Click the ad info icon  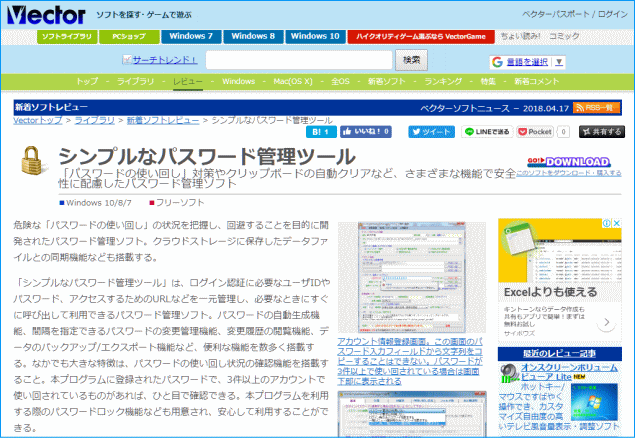point(607,223)
